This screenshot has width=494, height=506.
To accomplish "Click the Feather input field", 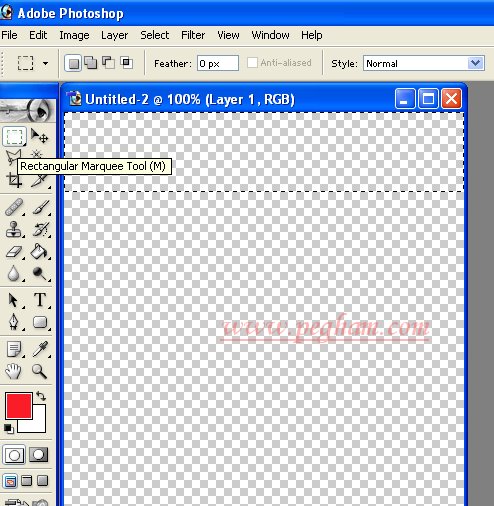I will [218, 63].
